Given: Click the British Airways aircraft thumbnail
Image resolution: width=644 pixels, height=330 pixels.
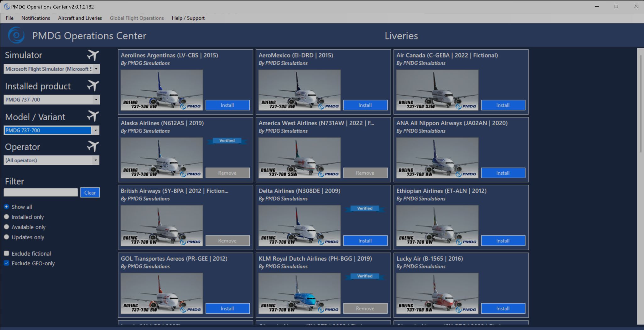Looking at the screenshot, I should pyautogui.click(x=162, y=225).
